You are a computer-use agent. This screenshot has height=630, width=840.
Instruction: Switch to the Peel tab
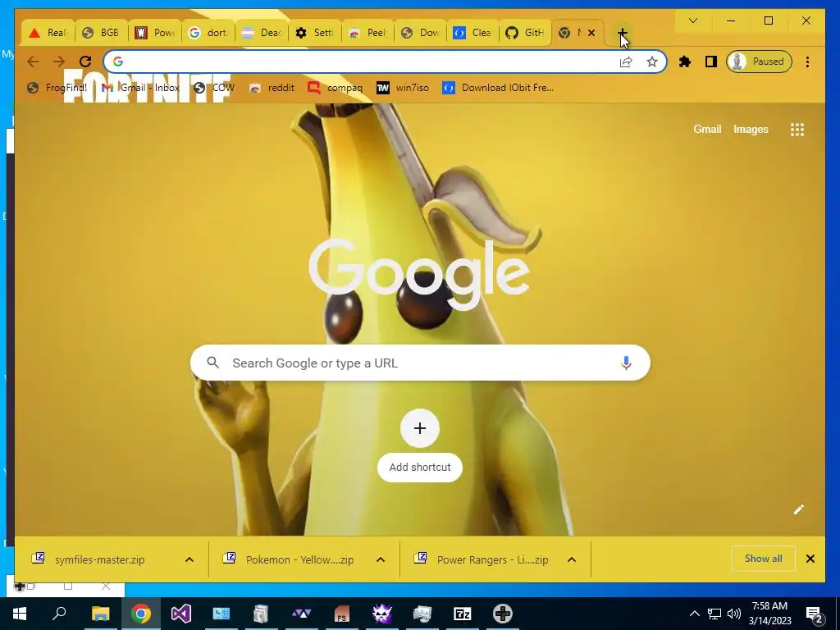(368, 33)
